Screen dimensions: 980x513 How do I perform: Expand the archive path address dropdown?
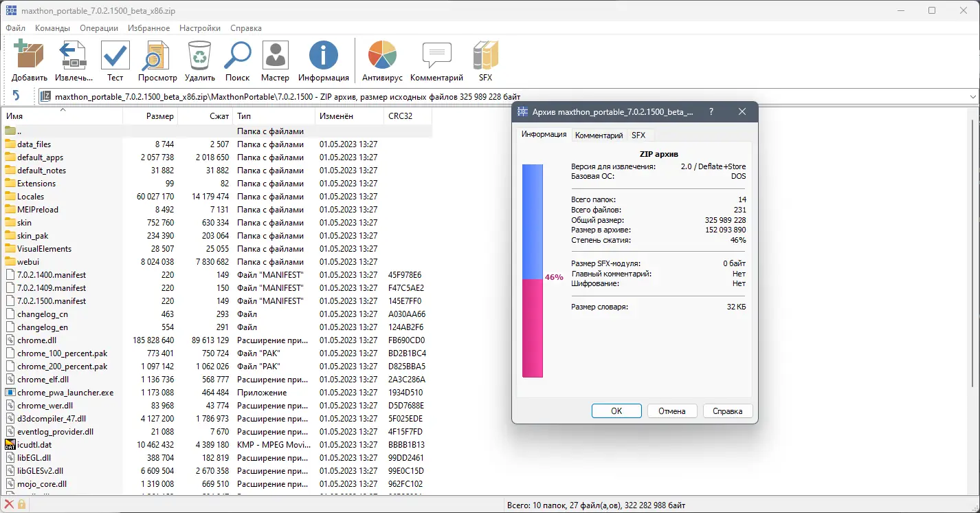pos(972,97)
